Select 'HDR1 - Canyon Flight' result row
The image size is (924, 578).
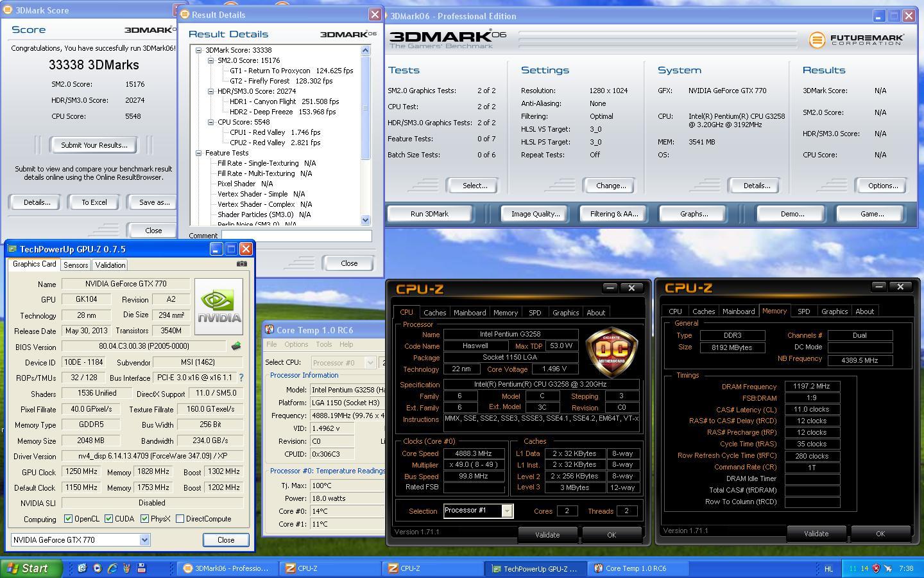pyautogui.click(x=284, y=101)
